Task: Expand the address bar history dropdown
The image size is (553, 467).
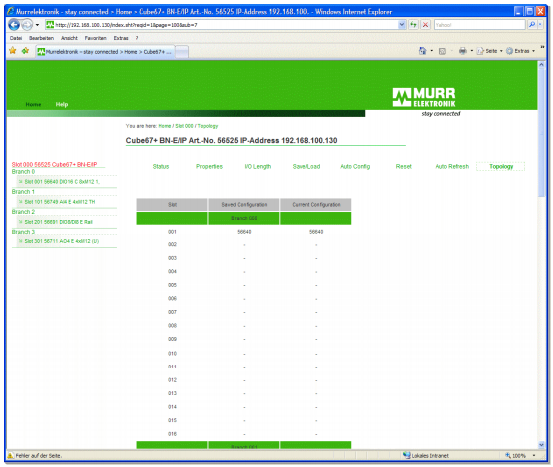Action: [402, 25]
